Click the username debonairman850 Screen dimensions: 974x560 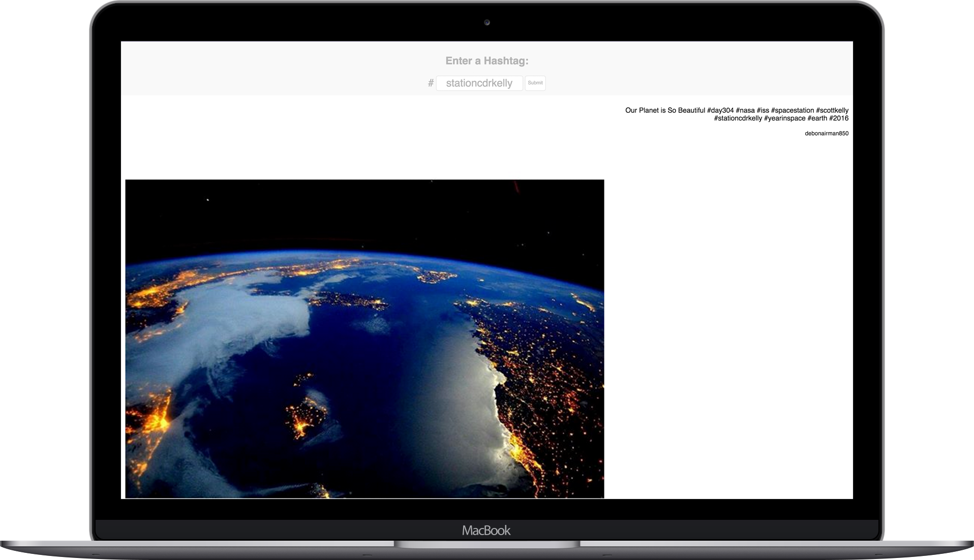click(x=827, y=134)
